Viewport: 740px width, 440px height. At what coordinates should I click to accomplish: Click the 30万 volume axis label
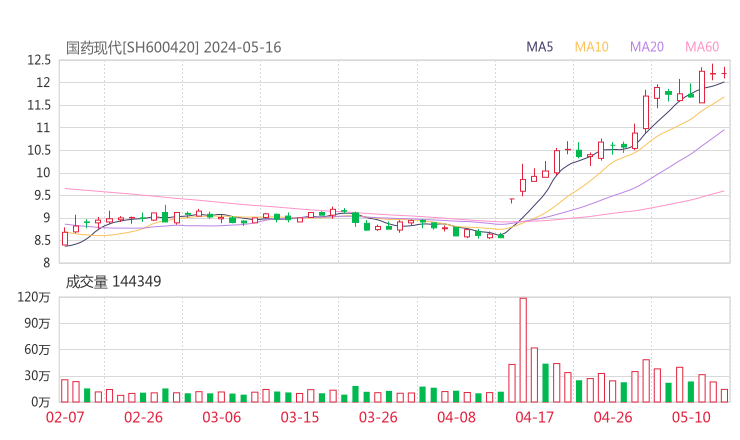click(37, 376)
